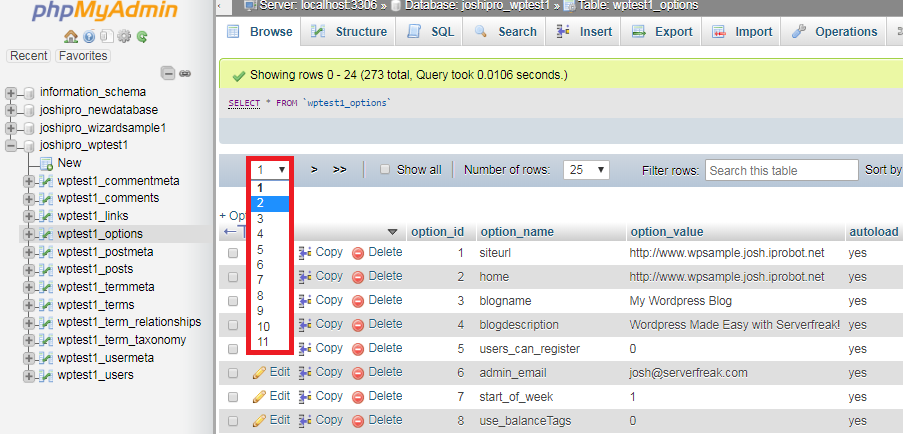Open the Import tab
This screenshot has width=903, height=434.
(x=742, y=32)
